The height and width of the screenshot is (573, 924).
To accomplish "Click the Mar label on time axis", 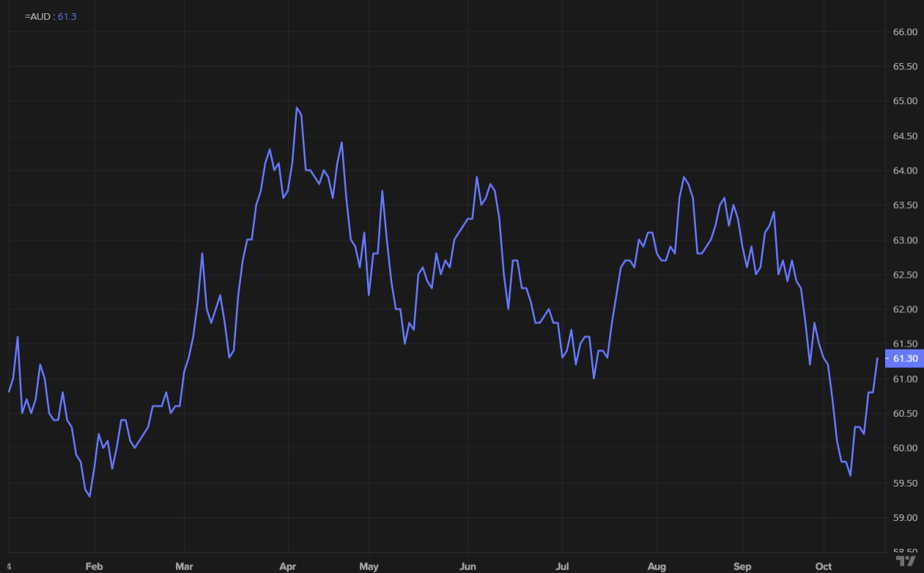I will tap(184, 566).
